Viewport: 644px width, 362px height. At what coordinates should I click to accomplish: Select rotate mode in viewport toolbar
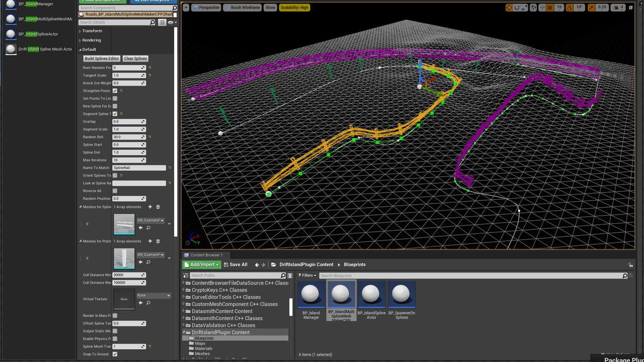[x=517, y=8]
